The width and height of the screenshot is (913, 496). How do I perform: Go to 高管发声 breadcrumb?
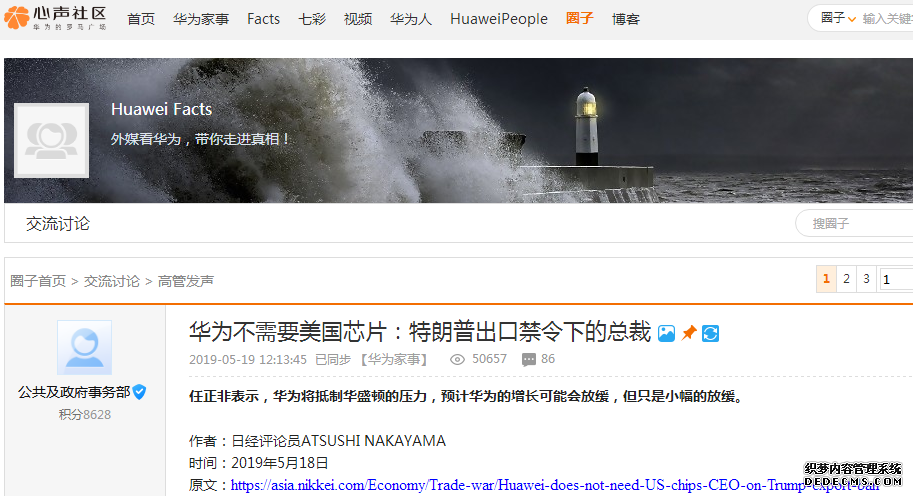pos(186,281)
